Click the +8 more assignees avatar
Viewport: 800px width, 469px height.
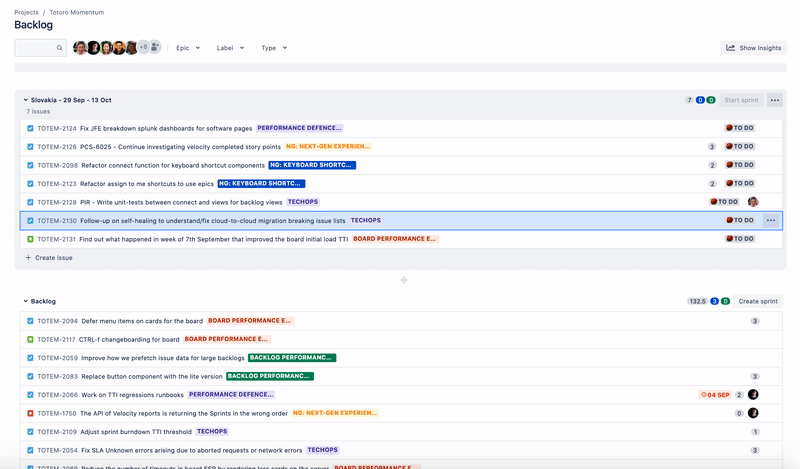(143, 47)
